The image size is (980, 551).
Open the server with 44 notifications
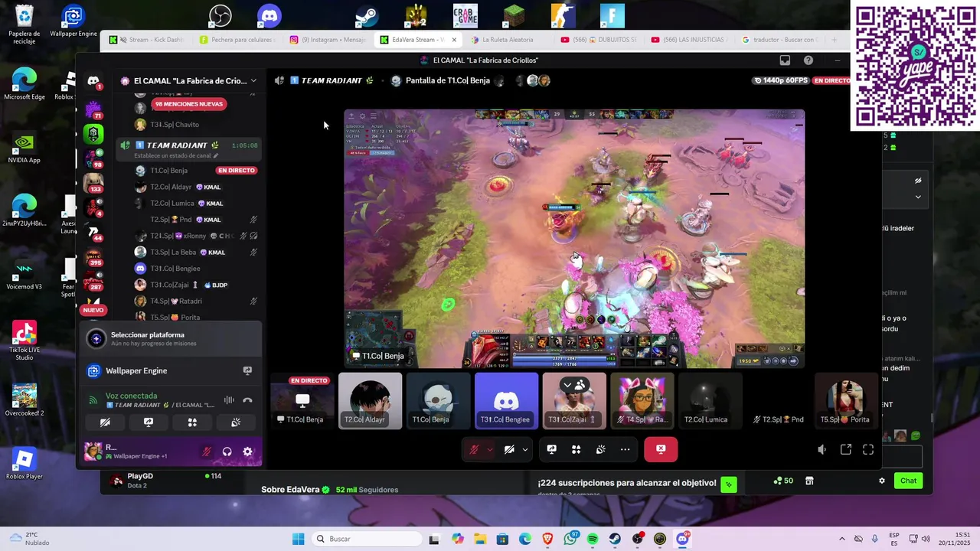[x=93, y=232]
